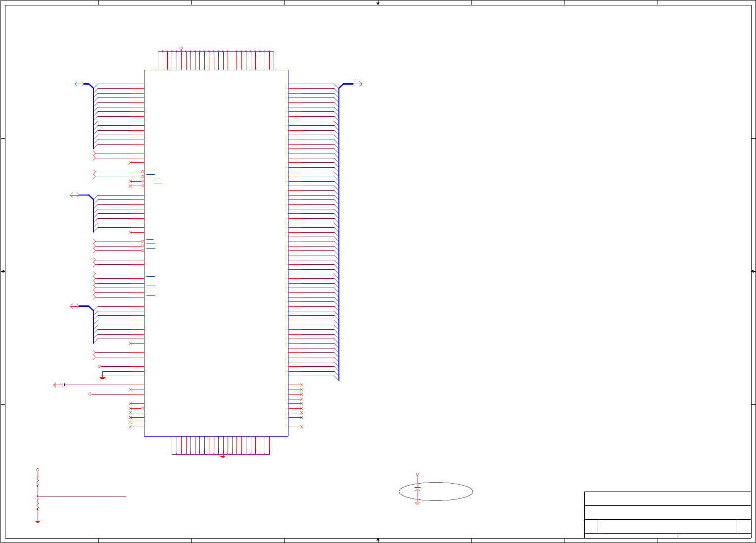Select the lower resistor of the voltage divider
This screenshot has width=756, height=543.
pyautogui.click(x=38, y=505)
